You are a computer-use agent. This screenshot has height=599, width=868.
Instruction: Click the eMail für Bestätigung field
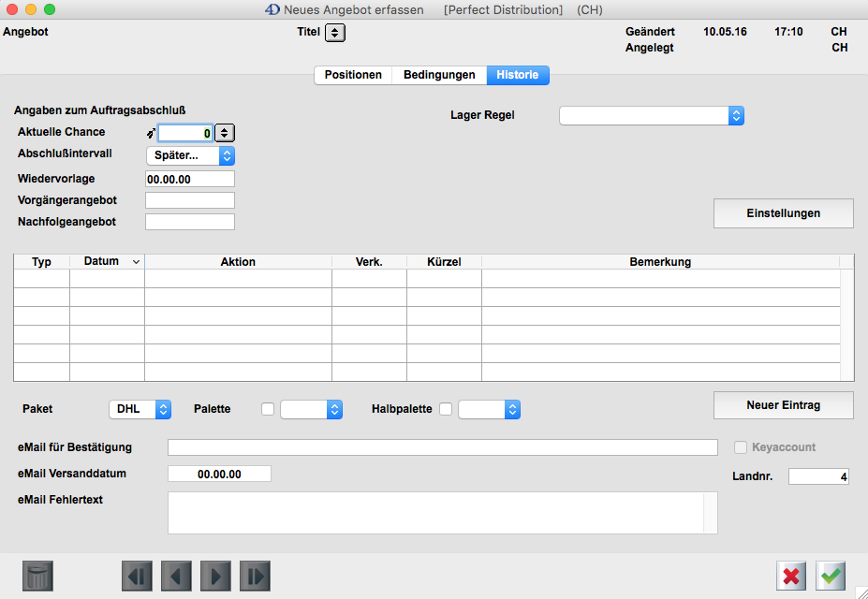coord(442,447)
